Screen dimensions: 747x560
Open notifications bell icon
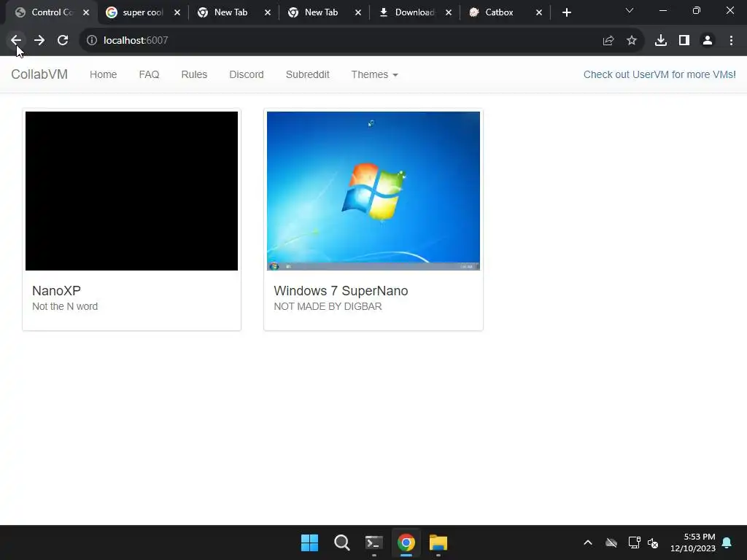coord(727,542)
